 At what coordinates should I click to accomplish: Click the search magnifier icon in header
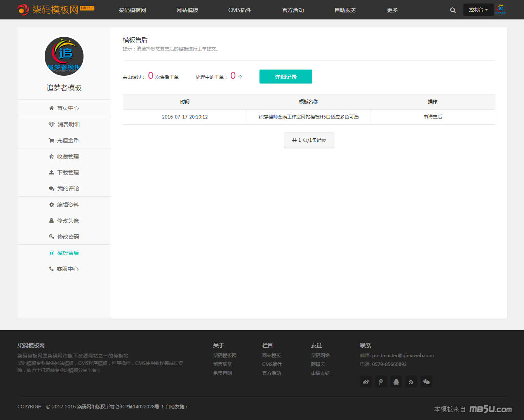(453, 10)
